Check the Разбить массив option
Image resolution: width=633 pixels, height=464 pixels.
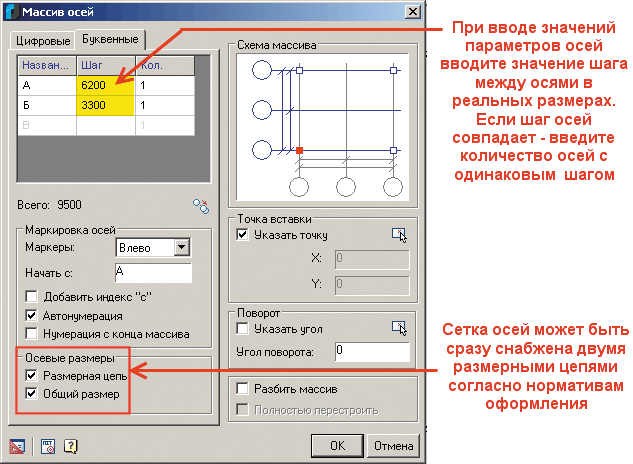[242, 389]
